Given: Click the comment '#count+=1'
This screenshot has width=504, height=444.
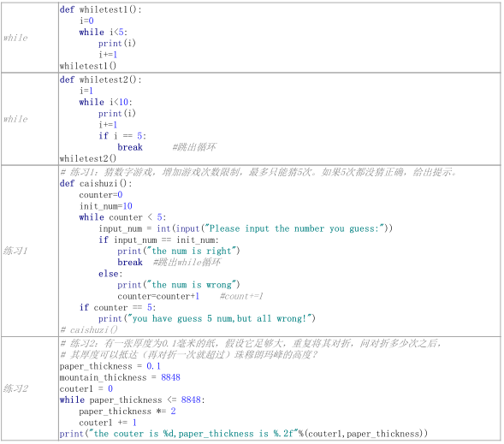Looking at the screenshot, I should [241, 297].
